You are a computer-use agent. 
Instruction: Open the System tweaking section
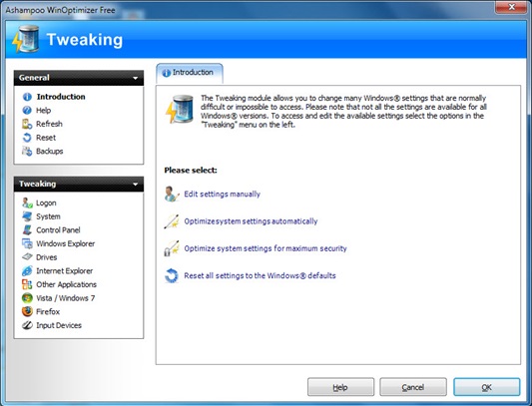coord(48,216)
